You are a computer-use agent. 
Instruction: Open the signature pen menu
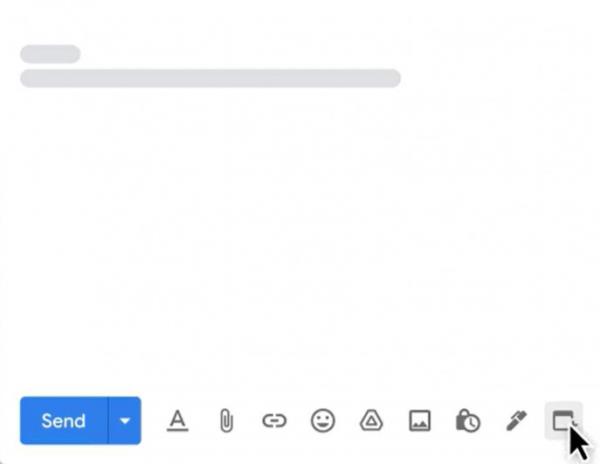516,421
